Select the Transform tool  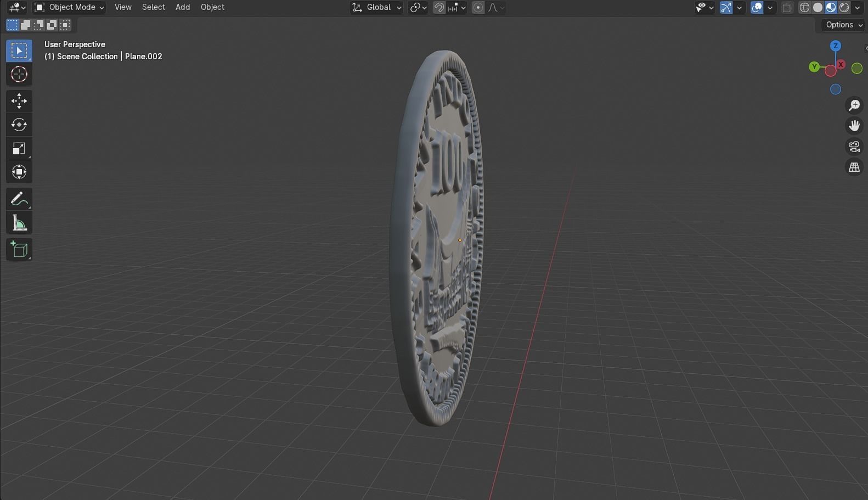click(19, 172)
